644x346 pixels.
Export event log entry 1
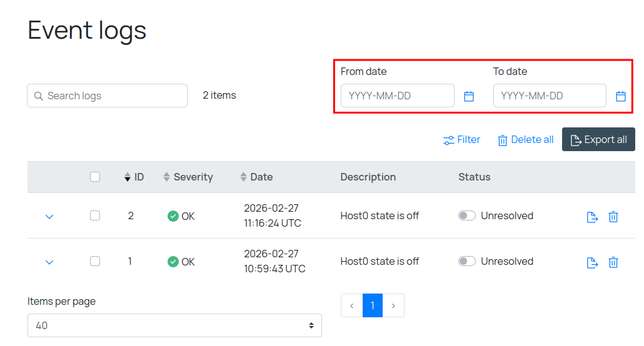(592, 262)
